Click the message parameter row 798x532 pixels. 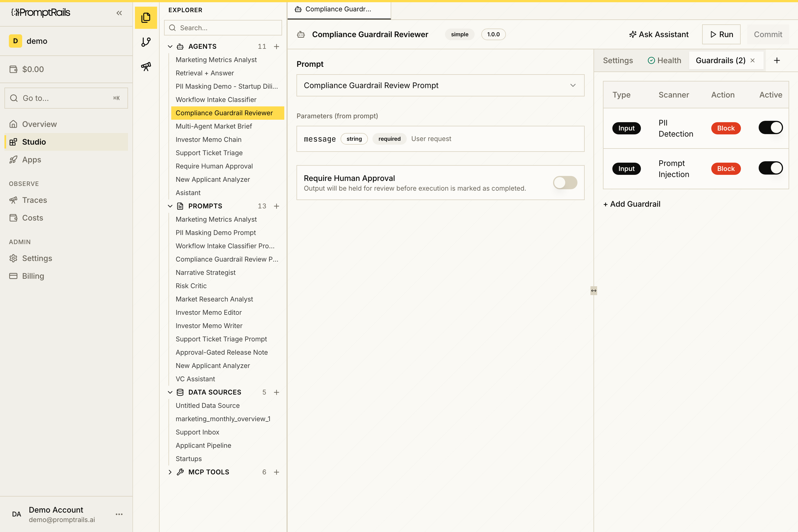[440, 139]
